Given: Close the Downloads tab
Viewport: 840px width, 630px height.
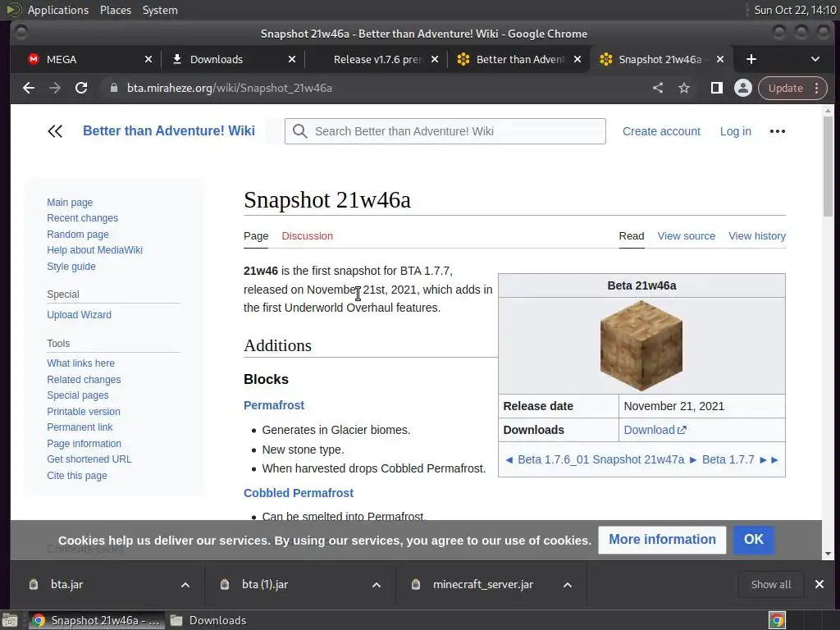Looking at the screenshot, I should 292,59.
